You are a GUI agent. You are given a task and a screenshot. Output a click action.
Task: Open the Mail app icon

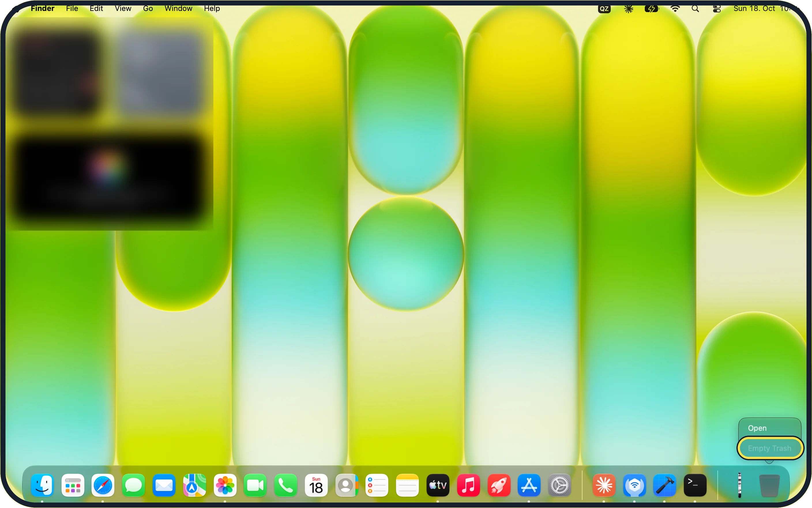163,485
